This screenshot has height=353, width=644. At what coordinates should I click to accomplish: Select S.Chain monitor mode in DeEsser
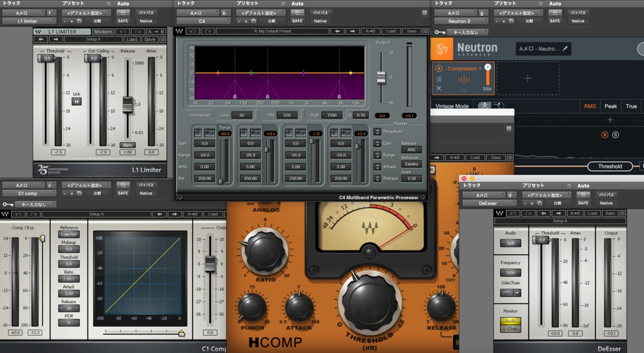tap(510, 328)
